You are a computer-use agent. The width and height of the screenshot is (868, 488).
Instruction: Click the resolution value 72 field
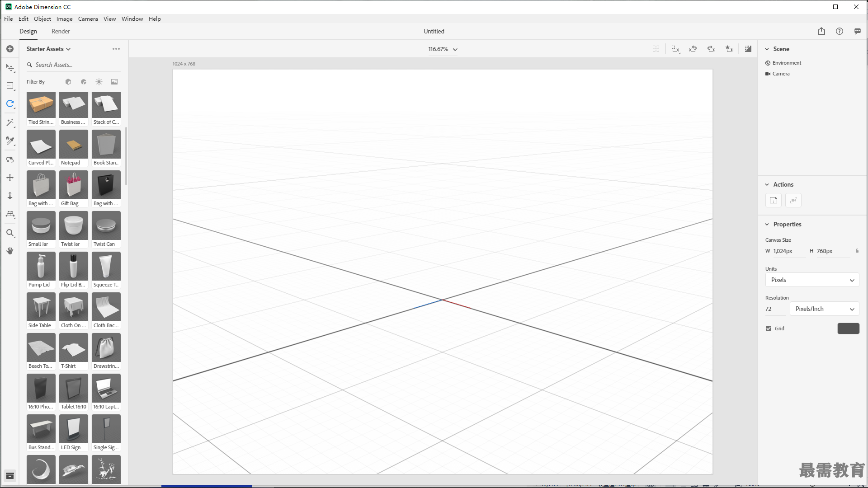point(775,309)
